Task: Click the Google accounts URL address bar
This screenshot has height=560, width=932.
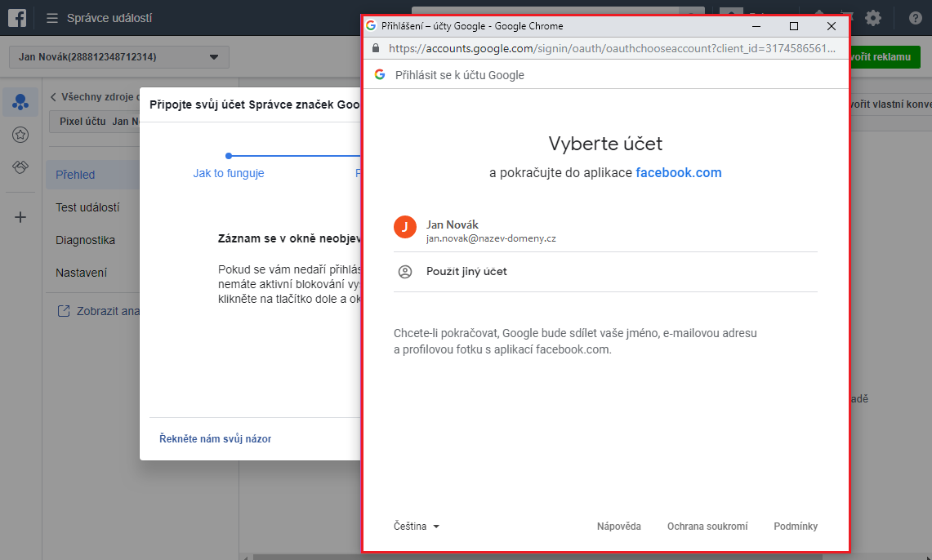Action: click(613, 49)
